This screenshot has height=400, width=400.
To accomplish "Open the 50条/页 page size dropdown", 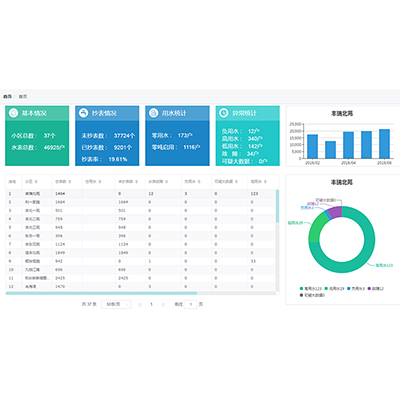I will coord(116,304).
